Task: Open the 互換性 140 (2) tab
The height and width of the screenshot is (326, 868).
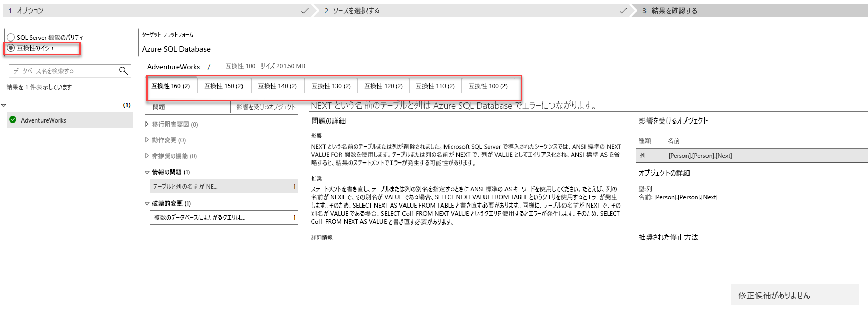Action: click(x=277, y=86)
